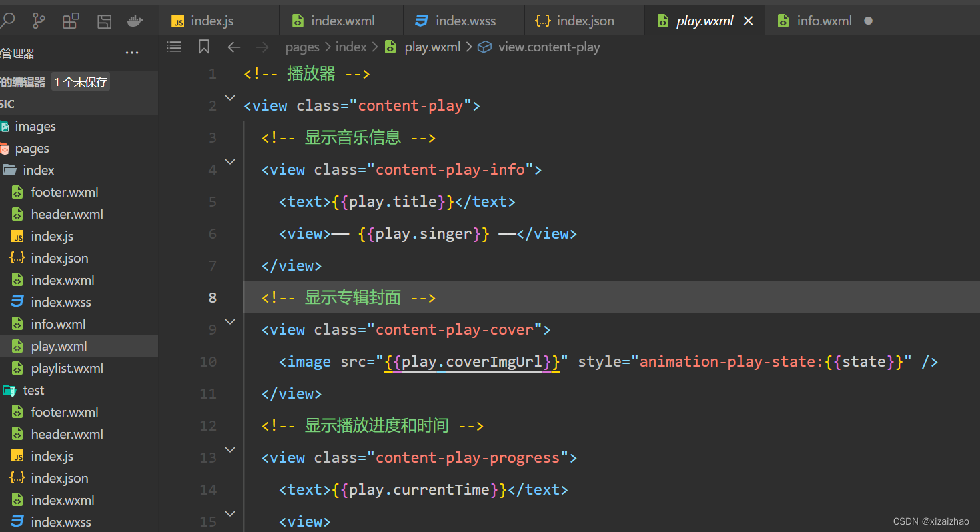Click 'content-play-progress' class value
Screen dimensions: 980x532
[x=468, y=458]
